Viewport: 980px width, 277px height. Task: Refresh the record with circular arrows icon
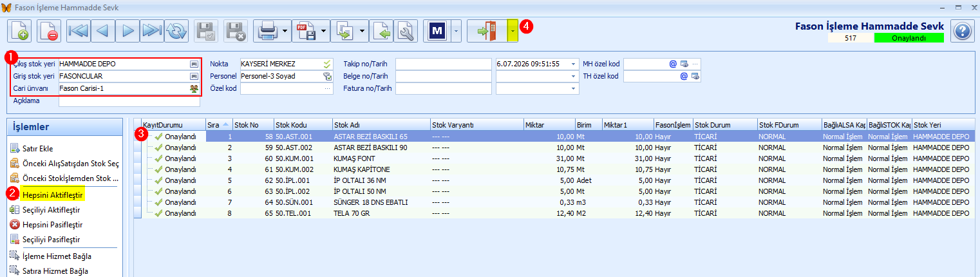[176, 30]
